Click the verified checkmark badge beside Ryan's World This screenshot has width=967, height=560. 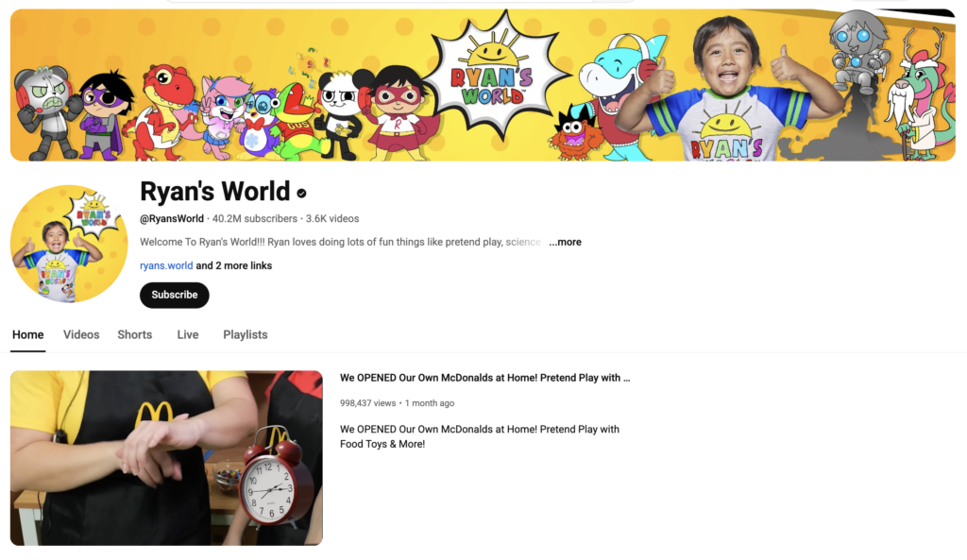click(x=301, y=193)
